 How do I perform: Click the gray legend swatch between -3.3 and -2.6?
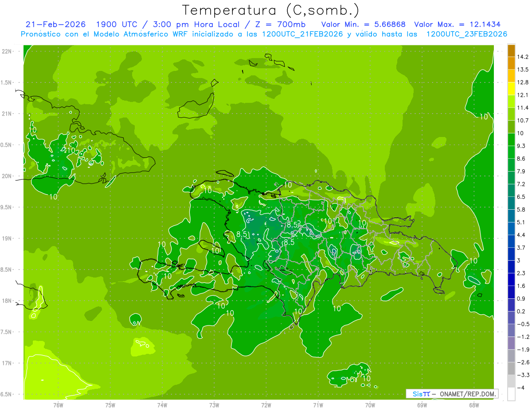tap(511, 368)
